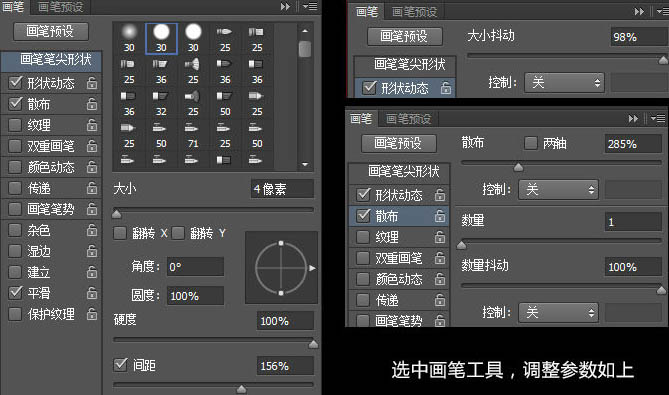Enable the 翻转 Y checkbox

point(178,233)
